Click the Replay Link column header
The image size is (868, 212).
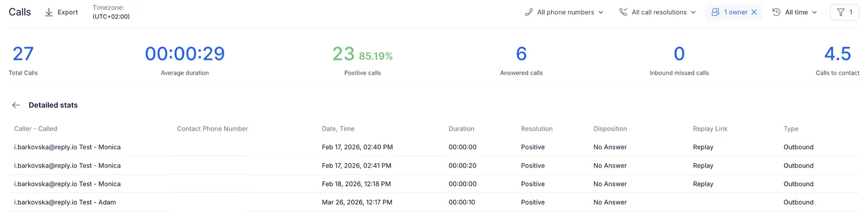pyautogui.click(x=710, y=129)
